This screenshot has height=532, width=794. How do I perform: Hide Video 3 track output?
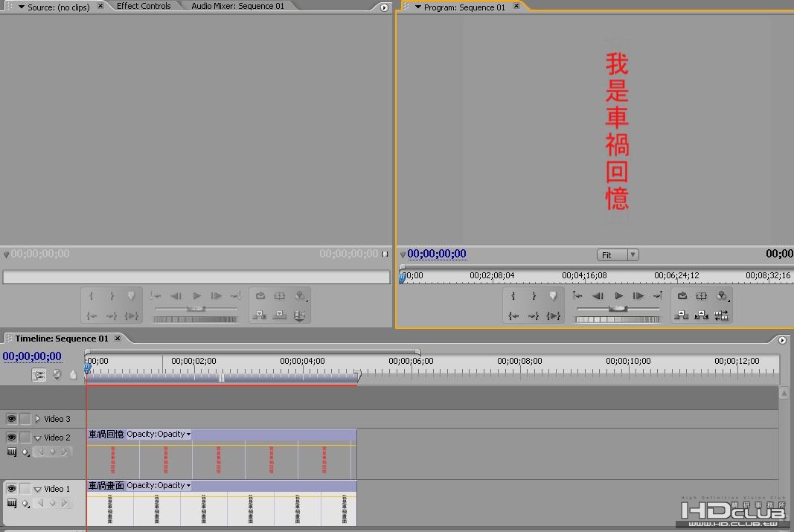(x=11, y=419)
